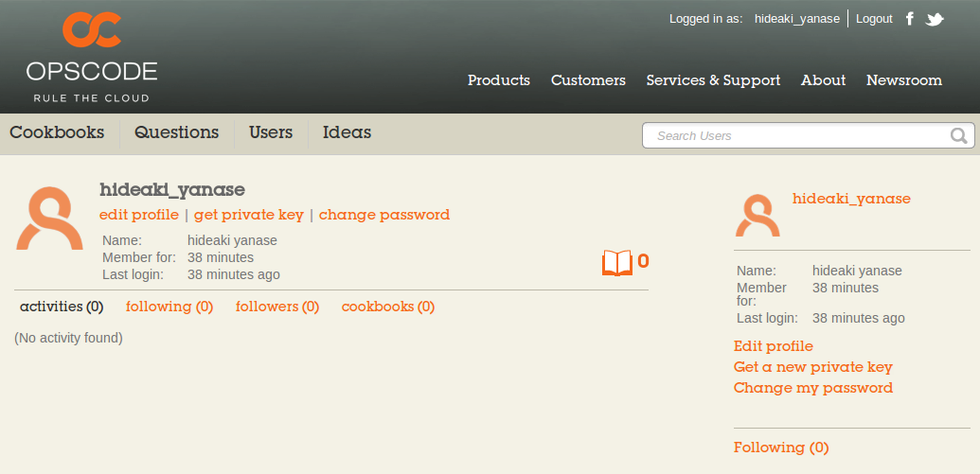Open the Ideas tab
The image size is (980, 474).
(x=347, y=132)
